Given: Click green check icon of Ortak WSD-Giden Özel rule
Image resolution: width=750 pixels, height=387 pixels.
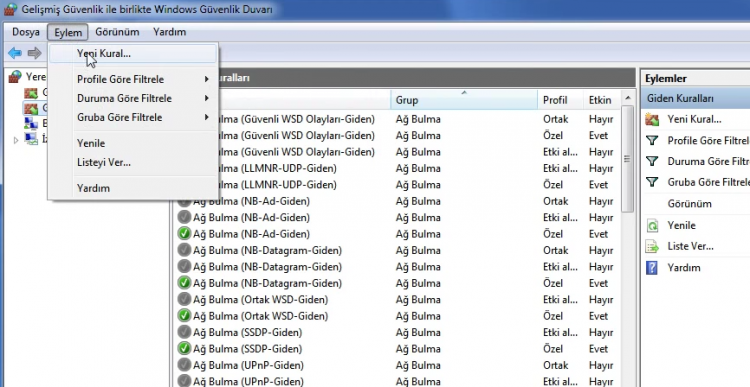Looking at the screenshot, I should pyautogui.click(x=184, y=316).
